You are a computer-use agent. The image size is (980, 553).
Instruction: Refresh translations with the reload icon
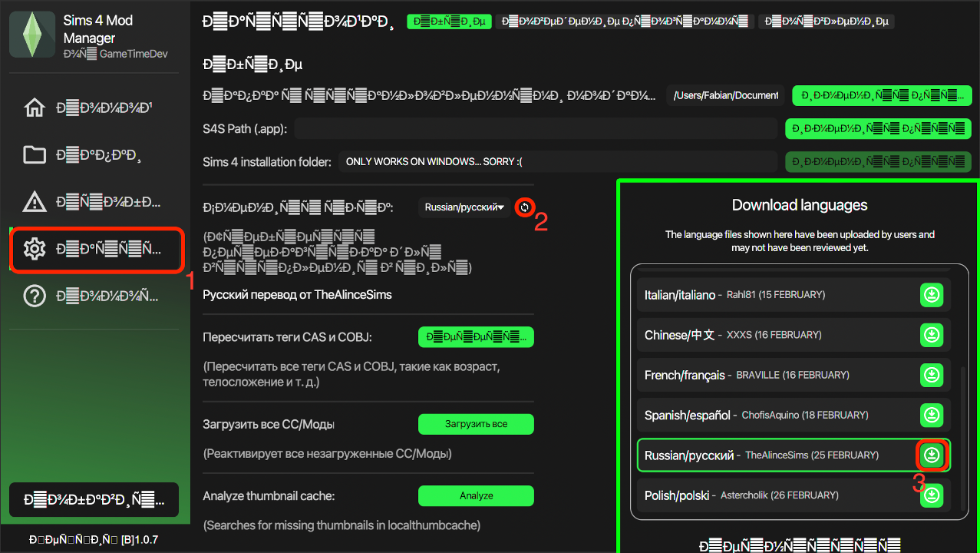click(525, 207)
